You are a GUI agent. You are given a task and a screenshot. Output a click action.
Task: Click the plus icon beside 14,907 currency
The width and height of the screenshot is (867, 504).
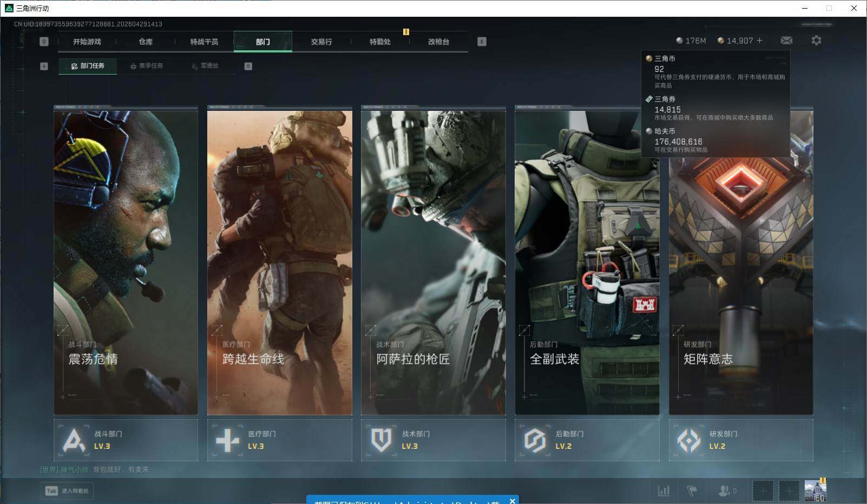pyautogui.click(x=759, y=41)
